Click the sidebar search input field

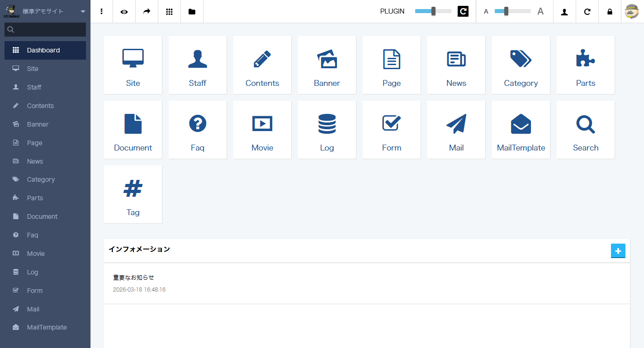[x=45, y=29]
